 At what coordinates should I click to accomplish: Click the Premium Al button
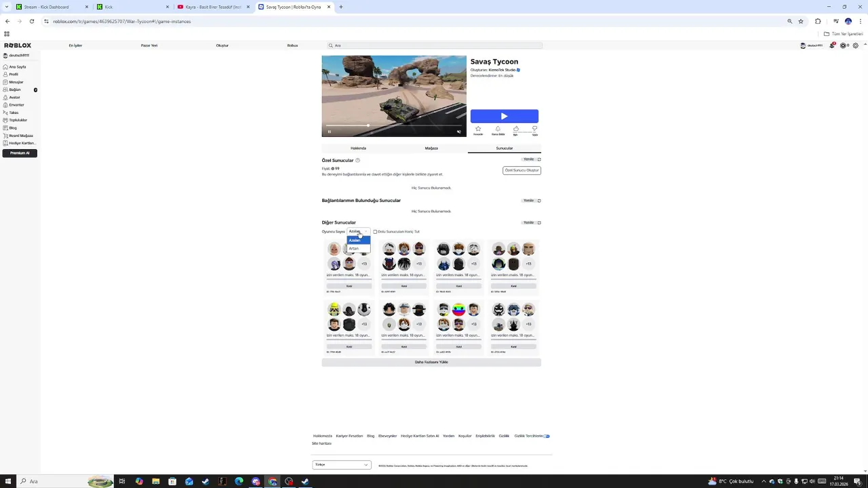(20, 153)
